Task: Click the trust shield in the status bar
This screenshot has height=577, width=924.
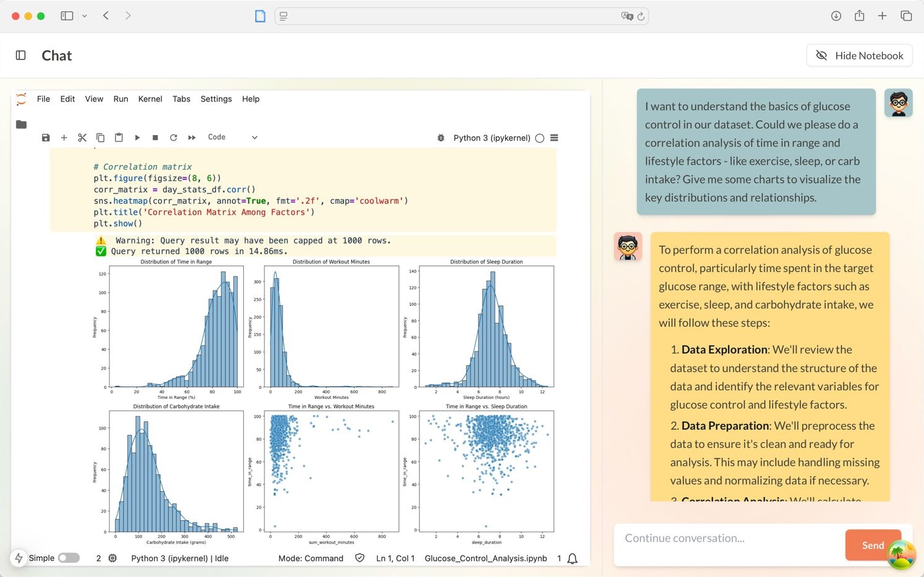Action: coord(360,558)
